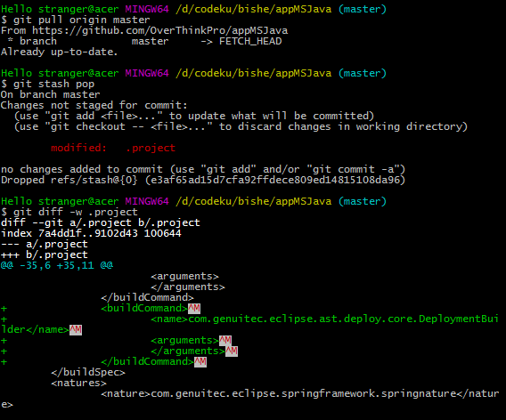Click the prompt line directly above 'git stash pop'
Screen dimensions: 506x420
point(193,74)
